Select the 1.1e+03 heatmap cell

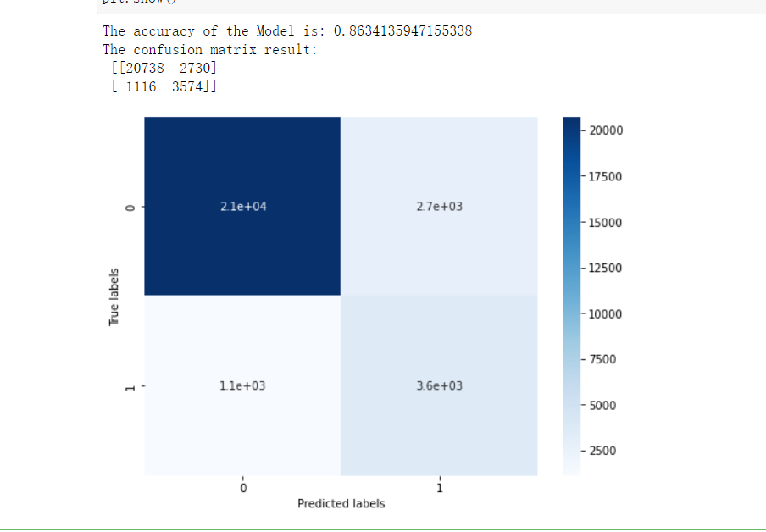tap(242, 385)
